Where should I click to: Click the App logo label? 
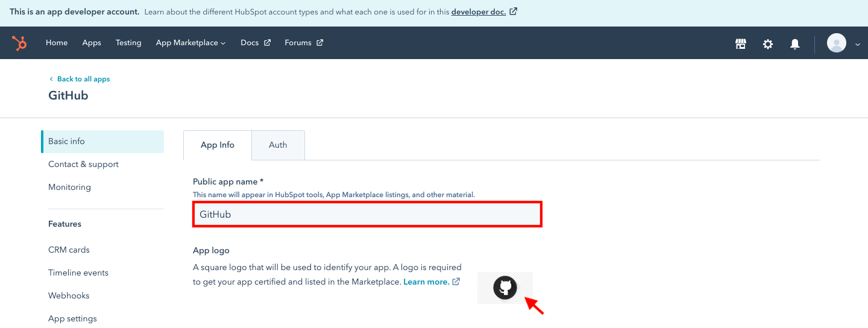(211, 250)
